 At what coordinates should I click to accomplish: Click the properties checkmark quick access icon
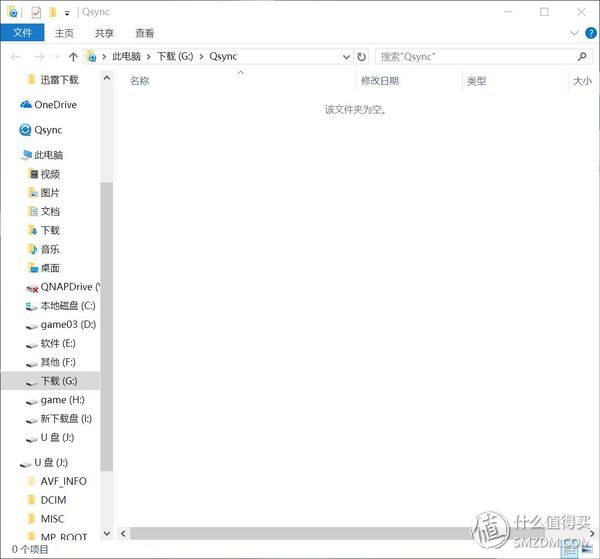[x=36, y=13]
